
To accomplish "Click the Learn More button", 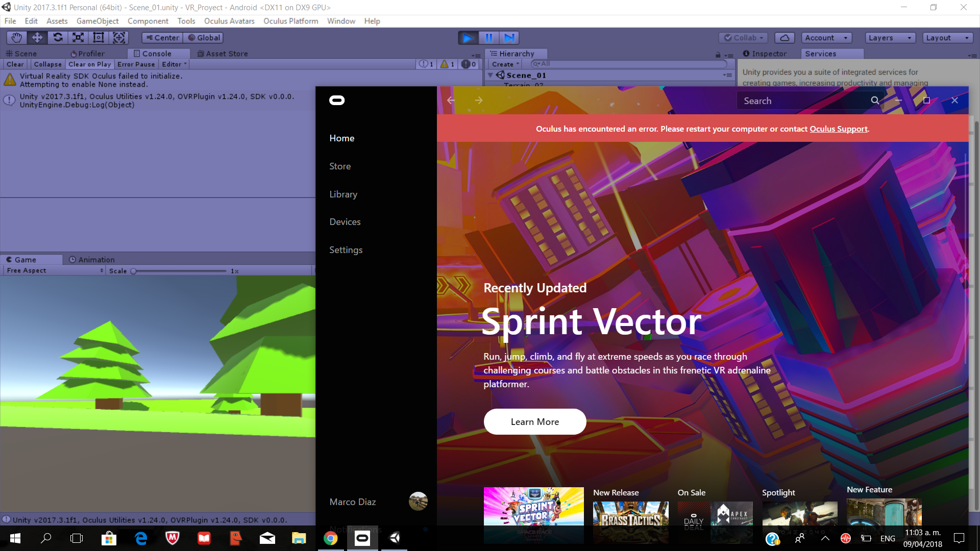I will [535, 422].
